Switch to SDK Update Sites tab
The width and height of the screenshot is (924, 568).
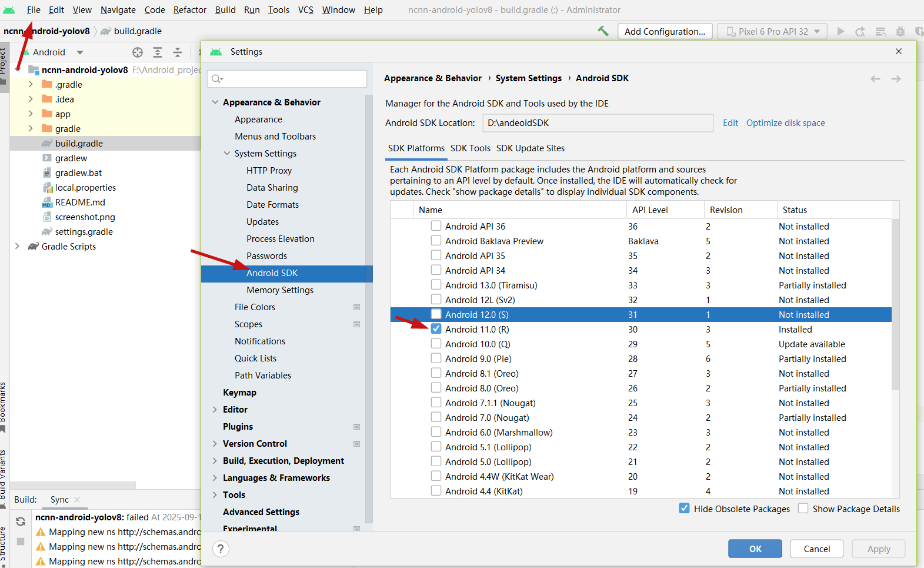tap(531, 148)
